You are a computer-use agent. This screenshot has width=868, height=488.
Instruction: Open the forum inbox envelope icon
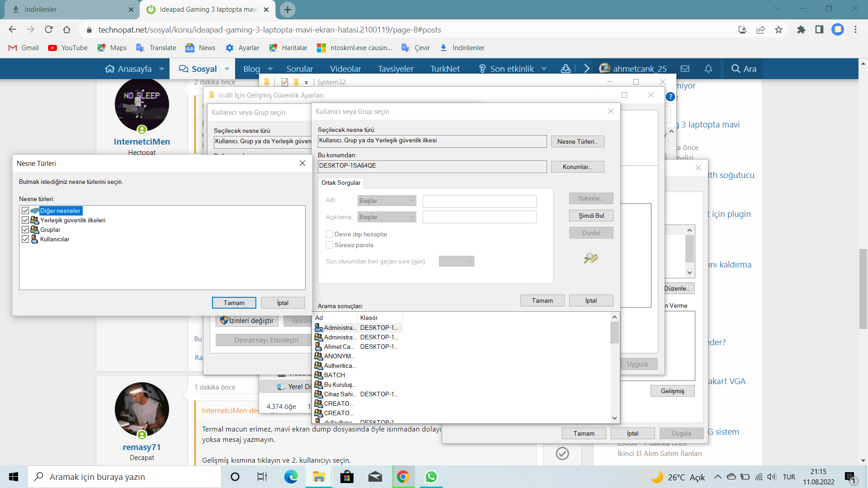(685, 69)
